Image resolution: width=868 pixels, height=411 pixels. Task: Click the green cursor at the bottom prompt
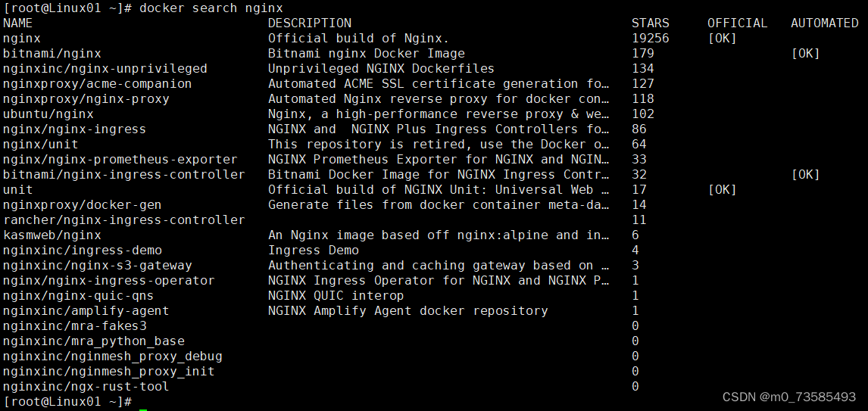point(143,410)
